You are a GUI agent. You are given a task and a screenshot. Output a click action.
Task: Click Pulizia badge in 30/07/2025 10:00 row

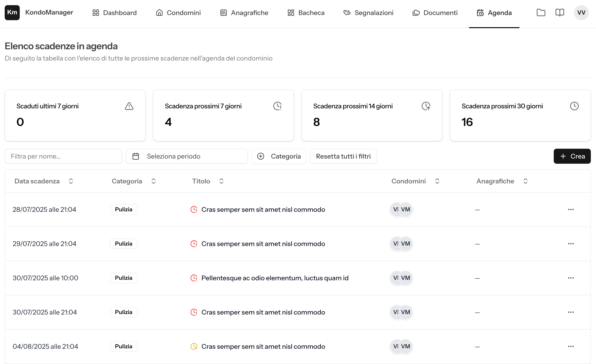coord(124,278)
